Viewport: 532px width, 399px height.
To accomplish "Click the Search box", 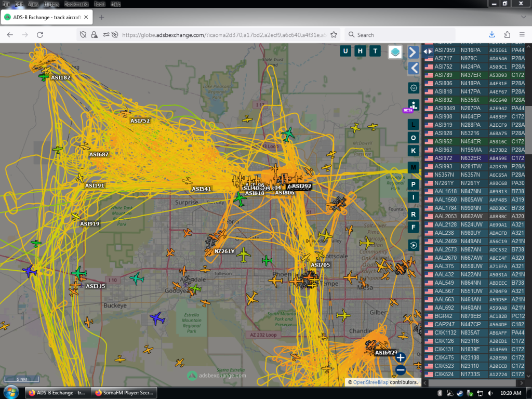I will pyautogui.click(x=401, y=35).
